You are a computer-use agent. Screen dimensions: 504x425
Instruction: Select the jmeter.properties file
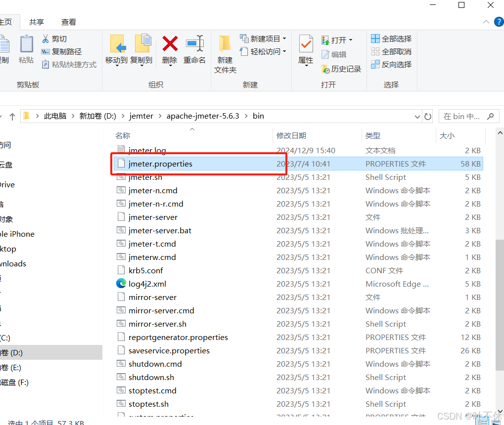tap(298, 164)
